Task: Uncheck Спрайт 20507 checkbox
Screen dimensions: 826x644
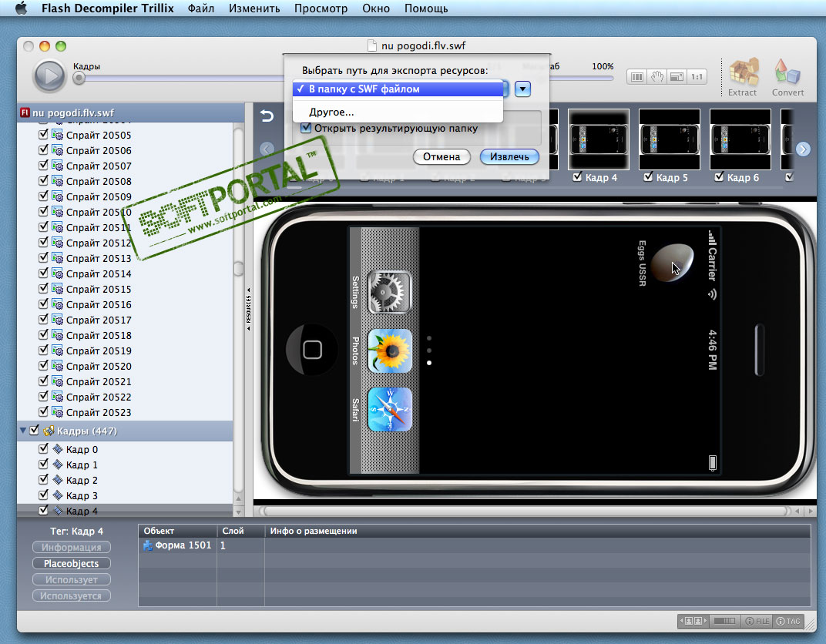Action: pyautogui.click(x=43, y=165)
